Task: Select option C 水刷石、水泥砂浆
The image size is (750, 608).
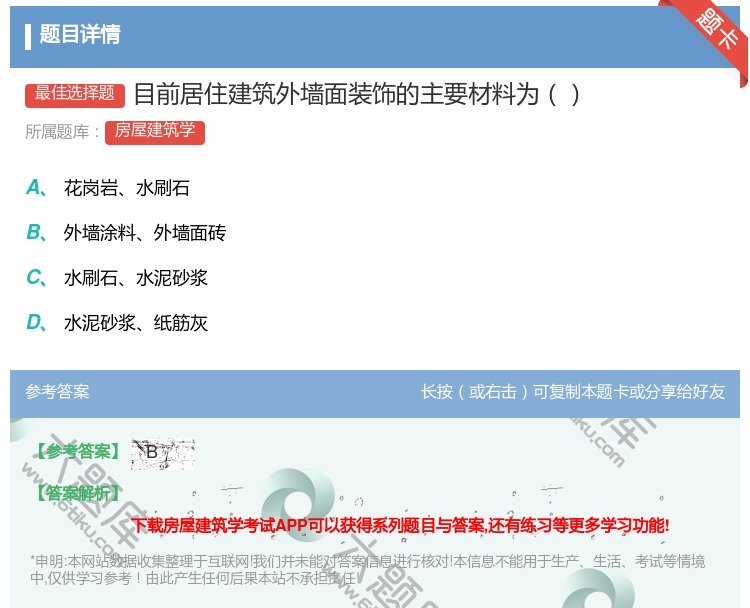Action: tap(117, 278)
